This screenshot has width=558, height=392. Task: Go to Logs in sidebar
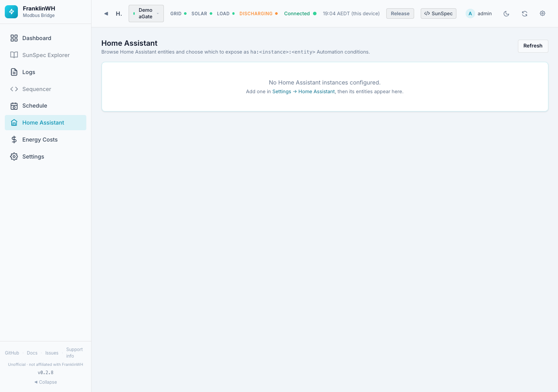(x=45, y=72)
